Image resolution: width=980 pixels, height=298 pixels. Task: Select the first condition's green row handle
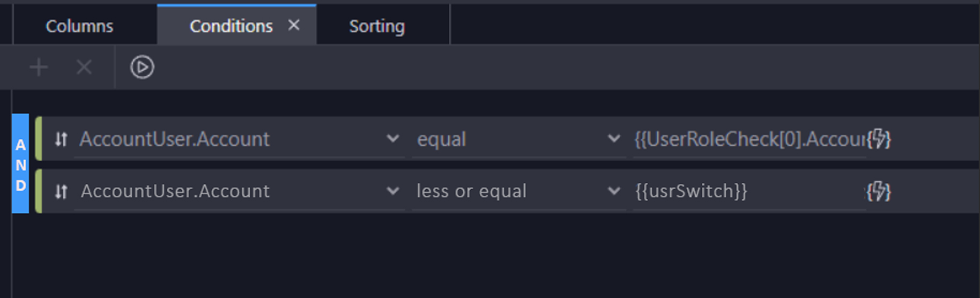point(39,139)
